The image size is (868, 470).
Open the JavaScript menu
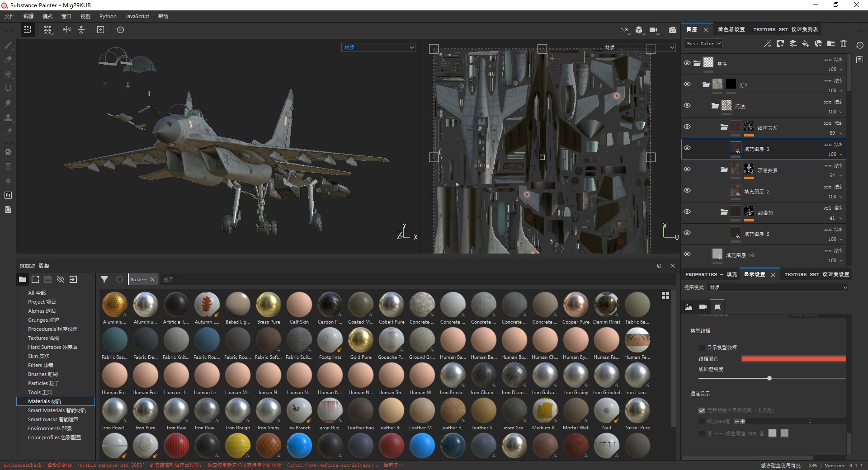pyautogui.click(x=137, y=16)
